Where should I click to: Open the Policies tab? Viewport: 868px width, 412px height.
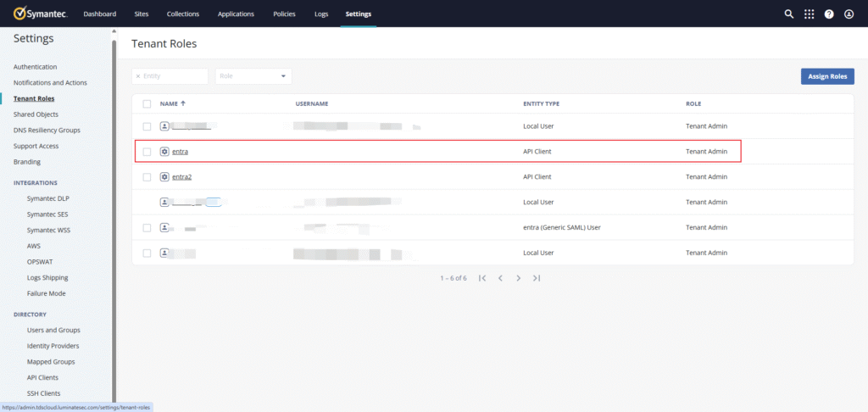284,14
